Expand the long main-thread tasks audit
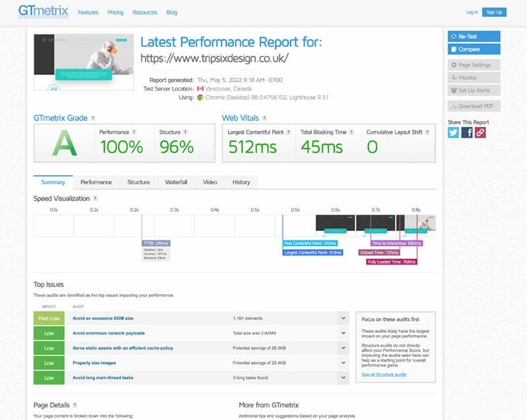This screenshot has width=527, height=420. [x=343, y=378]
